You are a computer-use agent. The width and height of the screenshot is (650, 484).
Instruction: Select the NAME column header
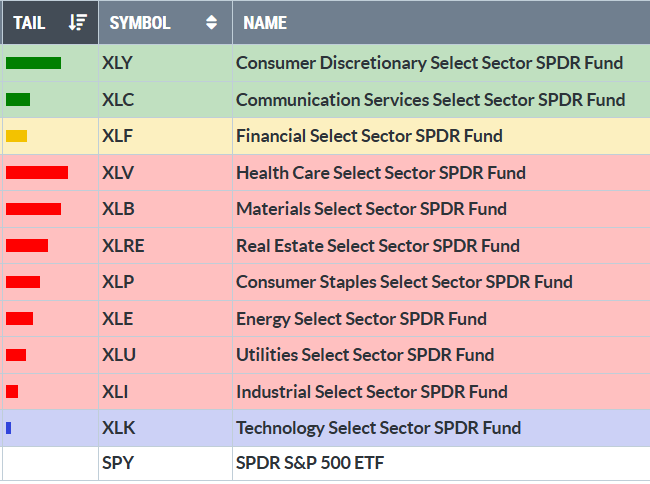pyautogui.click(x=265, y=22)
